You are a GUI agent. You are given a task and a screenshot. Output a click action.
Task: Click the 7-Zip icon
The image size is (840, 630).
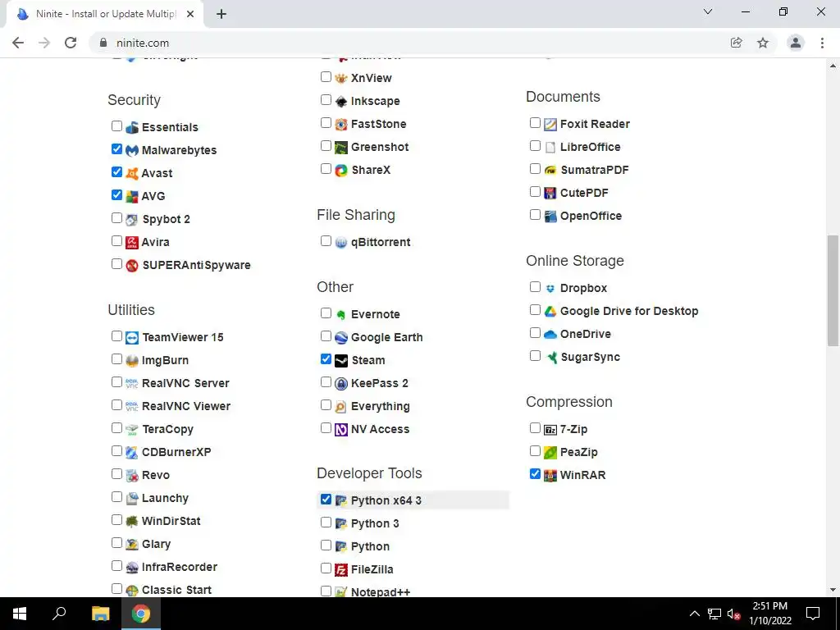tap(550, 430)
